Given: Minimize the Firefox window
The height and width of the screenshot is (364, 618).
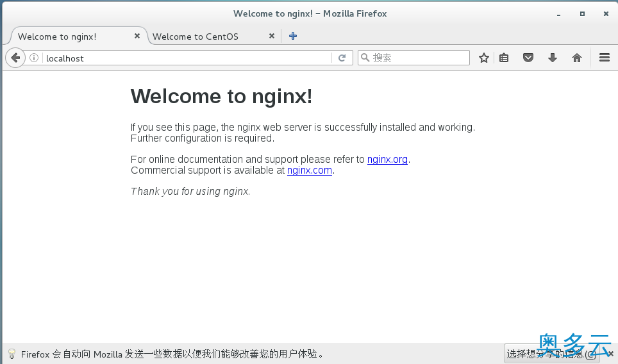Looking at the screenshot, I should (558, 14).
